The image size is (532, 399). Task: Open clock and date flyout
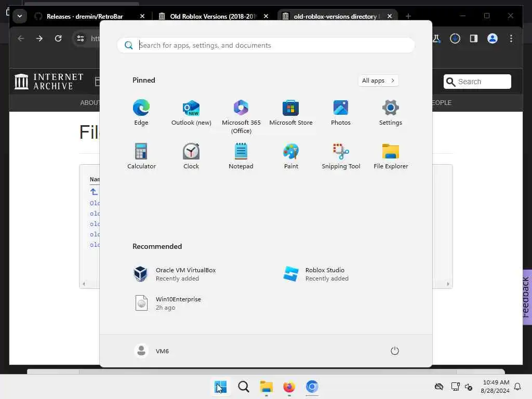(x=495, y=387)
